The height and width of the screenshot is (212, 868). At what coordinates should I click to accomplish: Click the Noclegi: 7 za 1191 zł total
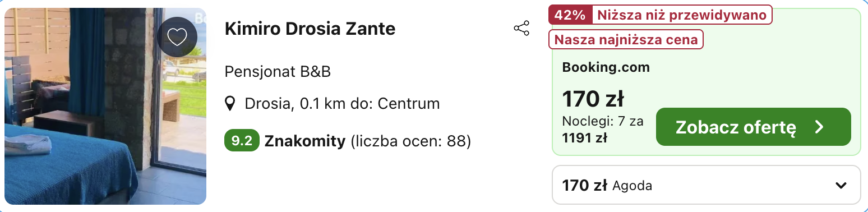point(603,129)
